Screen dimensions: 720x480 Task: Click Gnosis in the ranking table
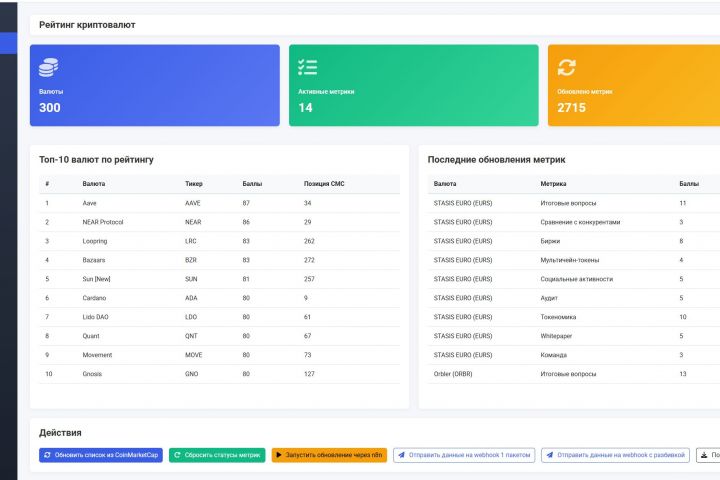(x=92, y=374)
